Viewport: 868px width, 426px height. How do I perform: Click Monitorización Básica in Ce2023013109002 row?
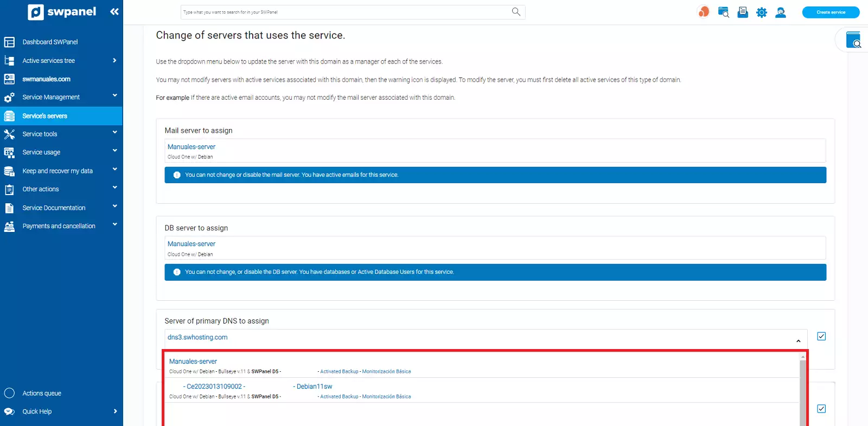tap(386, 397)
